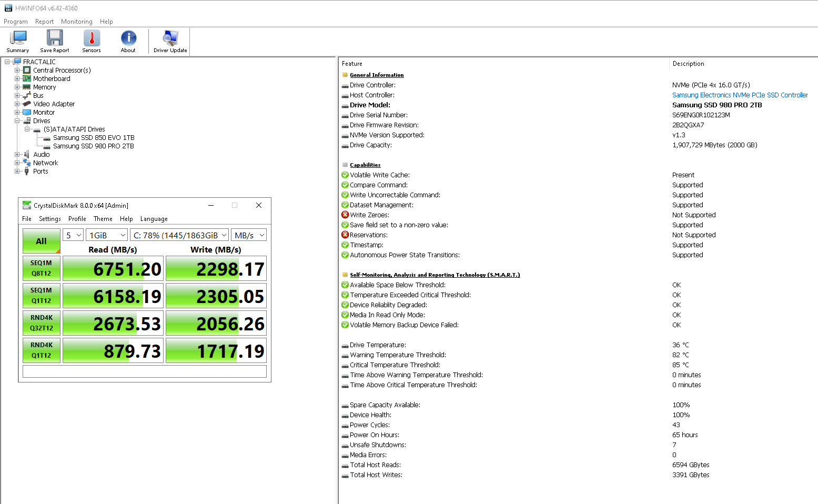Screen dimensions: 818x504
Task: Start the RND4K Q1T12 test
Action: 42,350
